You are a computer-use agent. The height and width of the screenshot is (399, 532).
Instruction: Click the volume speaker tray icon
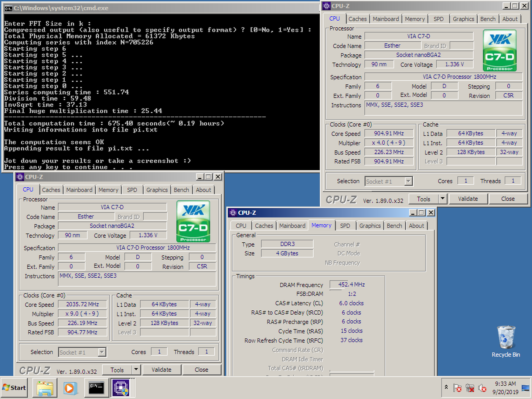[x=482, y=388]
